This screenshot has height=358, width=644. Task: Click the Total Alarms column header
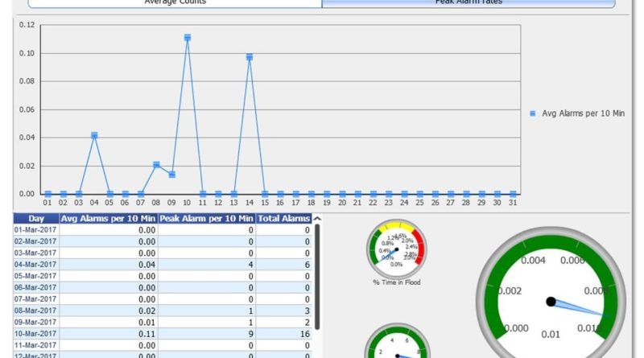283,219
